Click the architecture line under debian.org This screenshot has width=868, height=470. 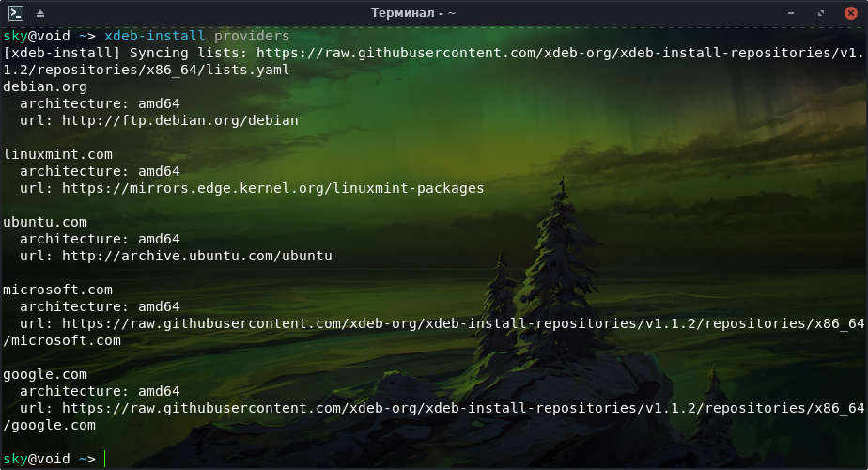(x=100, y=103)
